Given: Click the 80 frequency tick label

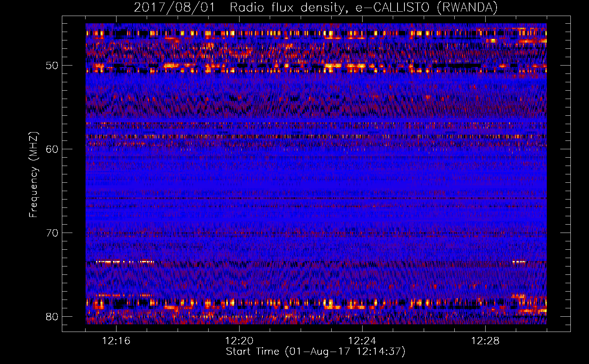Looking at the screenshot, I should tap(52, 316).
